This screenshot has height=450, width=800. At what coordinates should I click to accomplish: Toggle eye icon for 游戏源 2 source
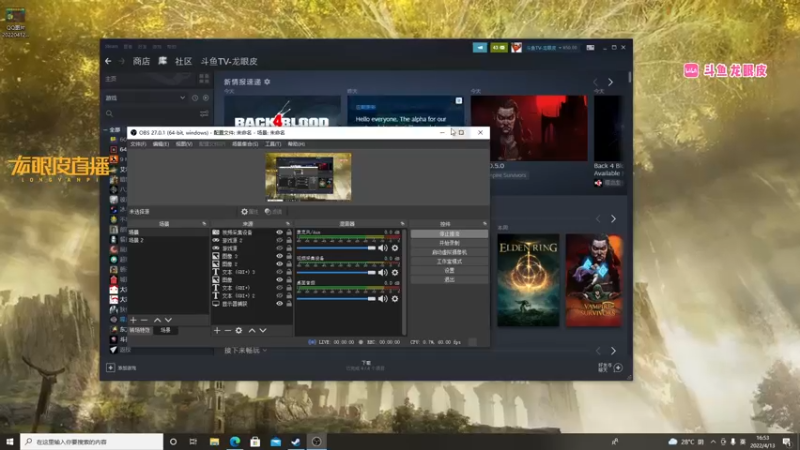click(279, 240)
